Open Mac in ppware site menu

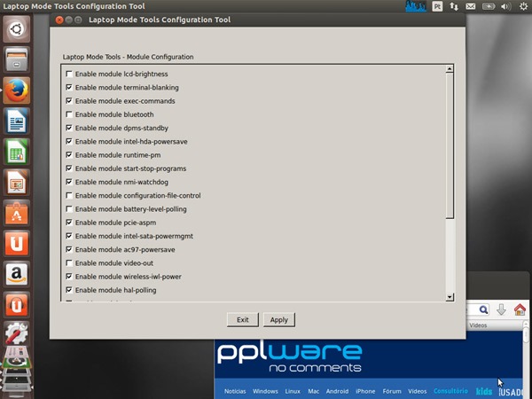point(313,391)
